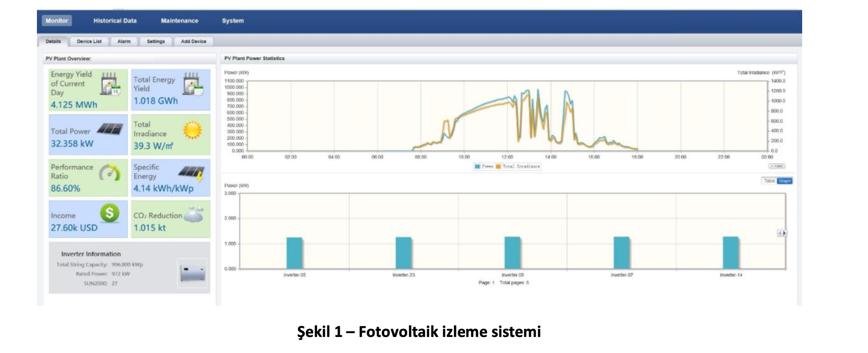Expand the power chart with more button
Image resolution: width=868 pixels, height=353 pixels.
tap(777, 166)
